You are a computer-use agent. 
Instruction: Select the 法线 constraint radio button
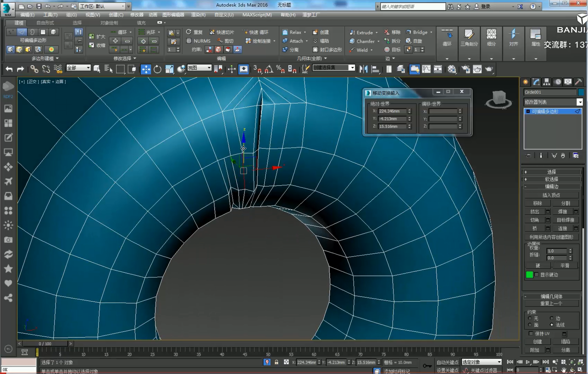point(551,325)
